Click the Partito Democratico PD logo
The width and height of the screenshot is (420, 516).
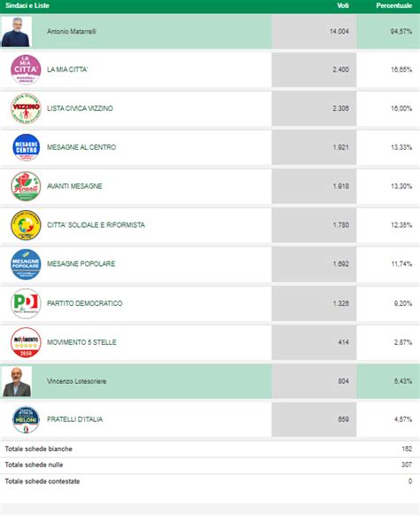26,303
